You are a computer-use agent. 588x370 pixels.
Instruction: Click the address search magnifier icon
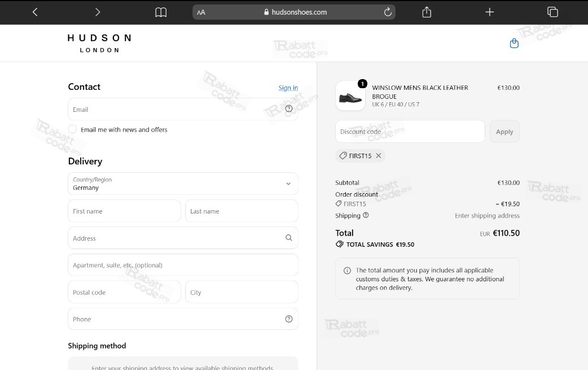tap(289, 238)
